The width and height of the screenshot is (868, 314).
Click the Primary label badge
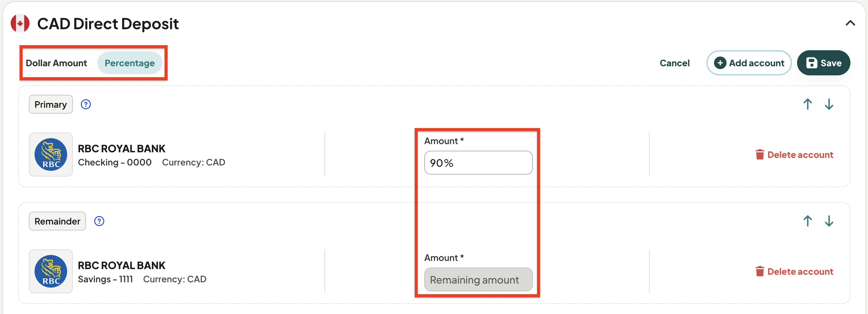pos(51,104)
